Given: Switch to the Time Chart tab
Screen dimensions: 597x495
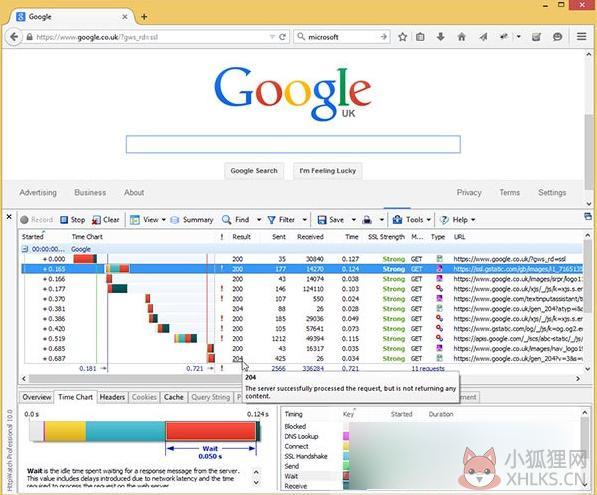Looking at the screenshot, I should coord(75,397).
